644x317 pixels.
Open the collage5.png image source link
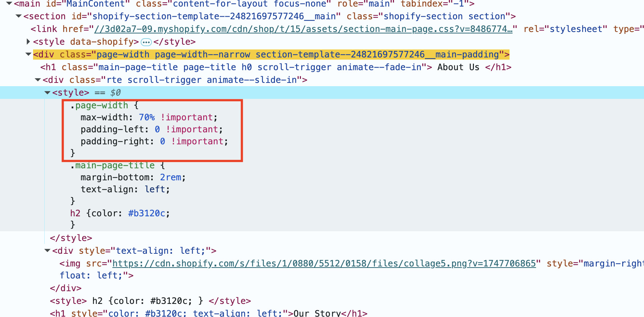[324, 264]
